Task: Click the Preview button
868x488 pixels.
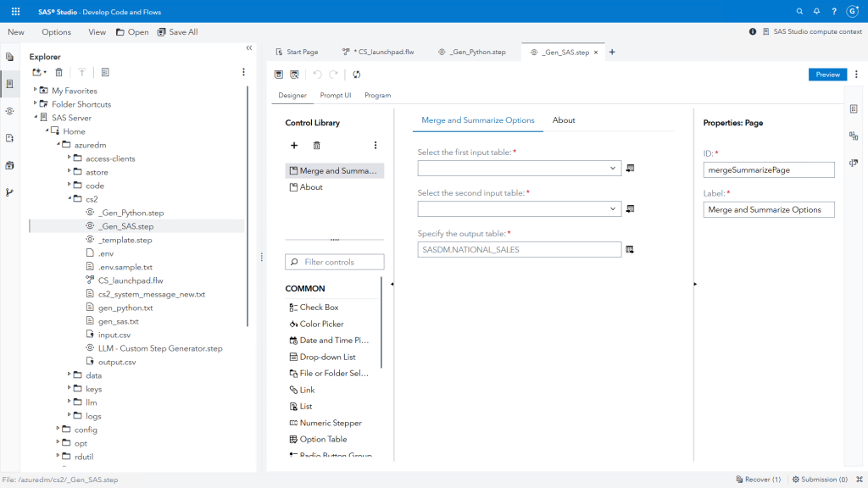Action: coord(827,75)
